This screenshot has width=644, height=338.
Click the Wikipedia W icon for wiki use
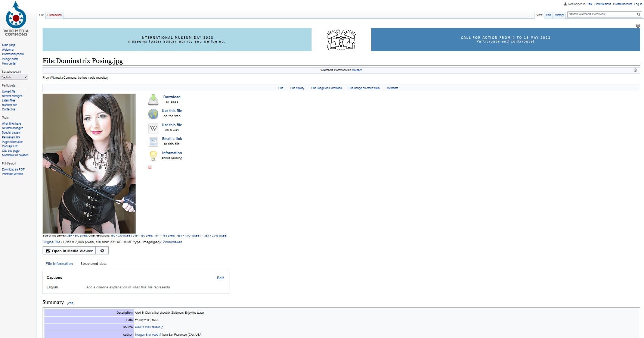153,128
